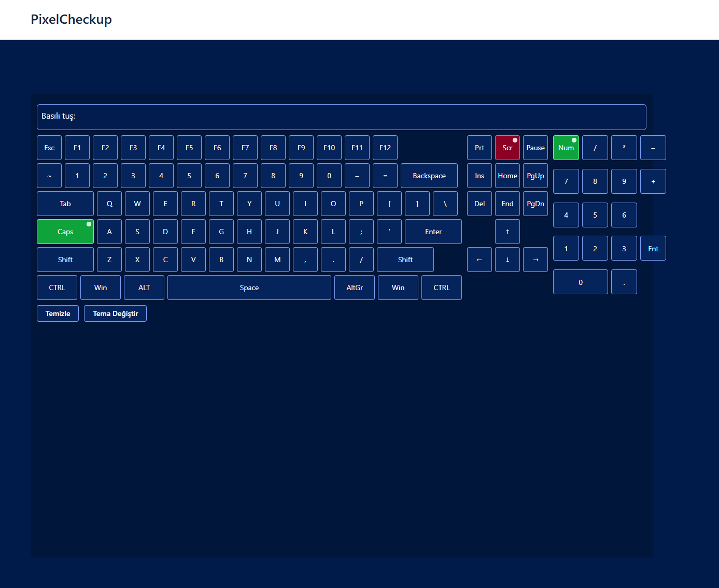Viewport: 719px width, 588px height.
Task: Click the backslash key
Action: click(x=445, y=204)
